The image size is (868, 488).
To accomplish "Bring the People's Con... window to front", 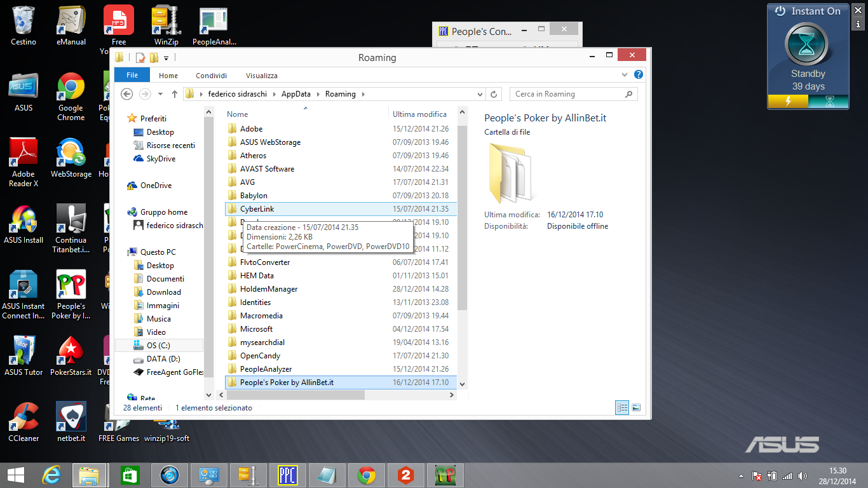I will click(482, 31).
